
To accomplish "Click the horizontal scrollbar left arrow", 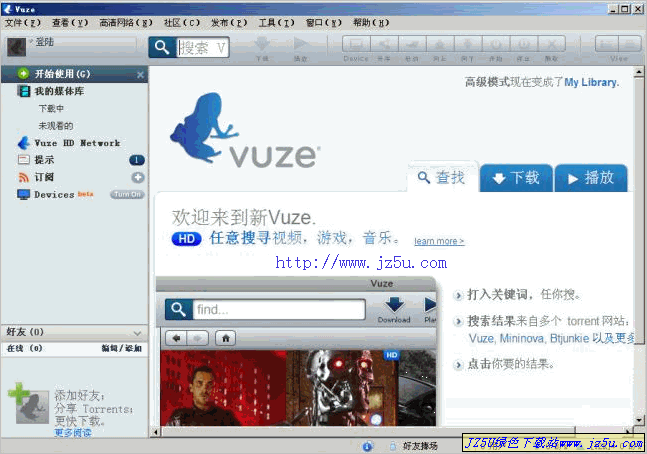I will click(156, 432).
